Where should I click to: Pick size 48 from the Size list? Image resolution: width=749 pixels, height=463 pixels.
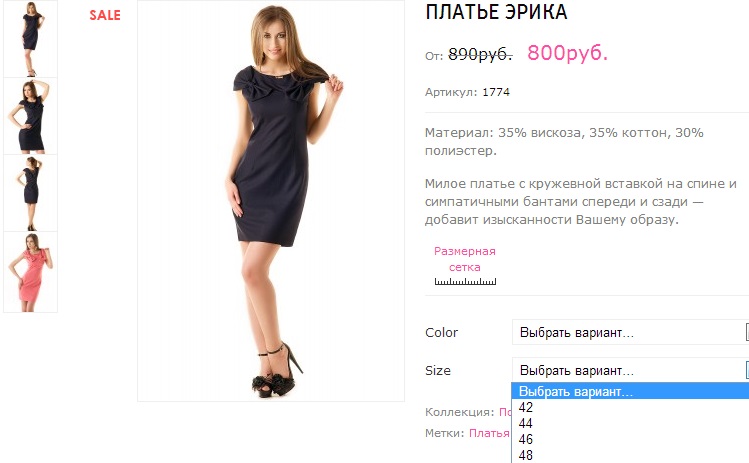point(527,455)
